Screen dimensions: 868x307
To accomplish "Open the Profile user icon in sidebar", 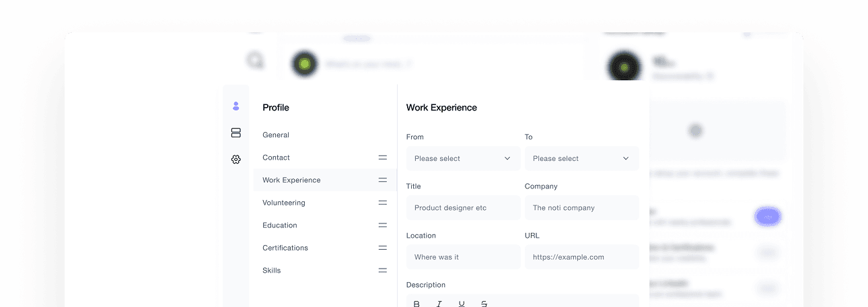I will tap(236, 106).
